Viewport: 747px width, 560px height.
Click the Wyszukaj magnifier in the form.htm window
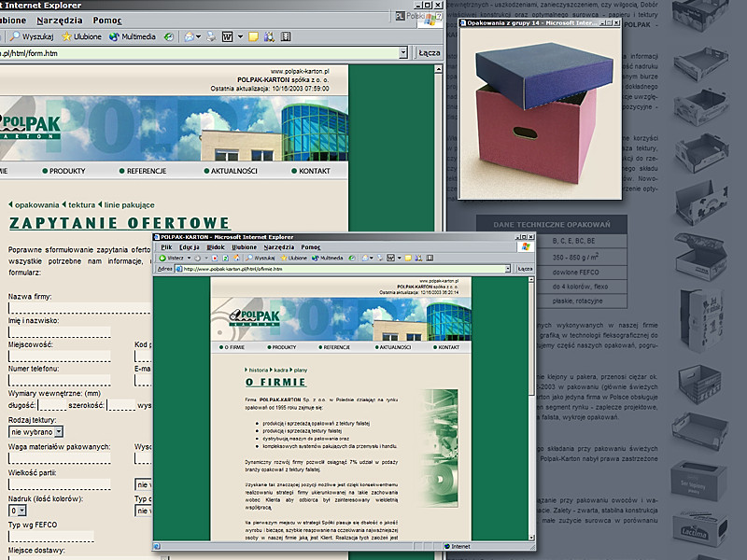[15, 36]
